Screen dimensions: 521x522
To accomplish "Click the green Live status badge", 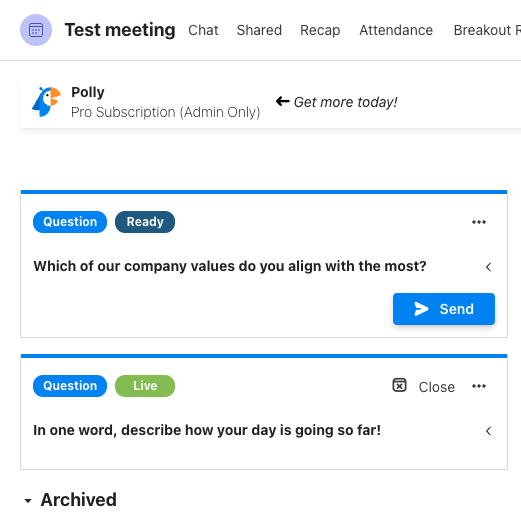I will (x=145, y=386).
